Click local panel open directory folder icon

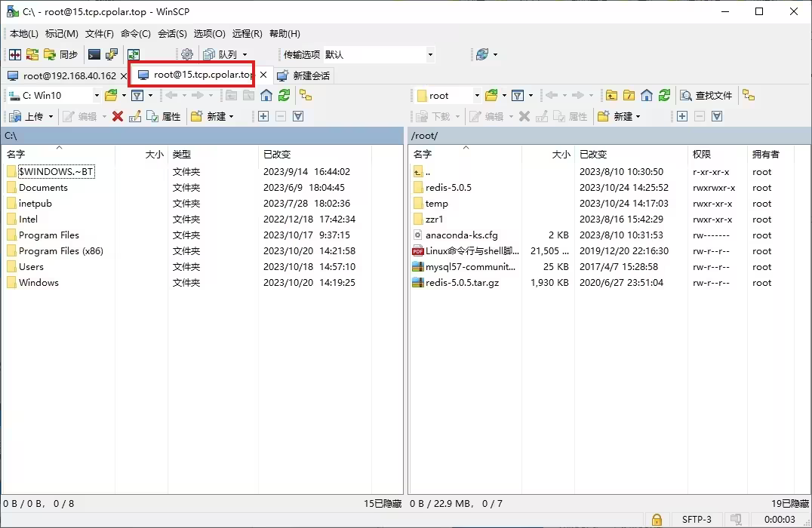[111, 95]
